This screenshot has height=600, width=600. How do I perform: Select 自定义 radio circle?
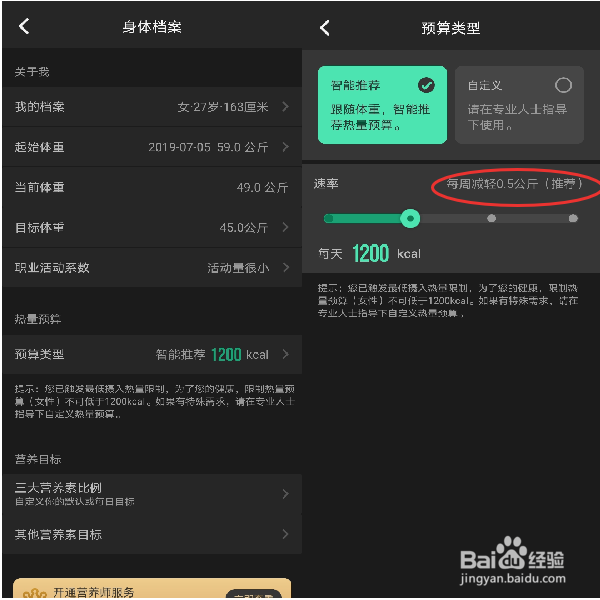564,85
